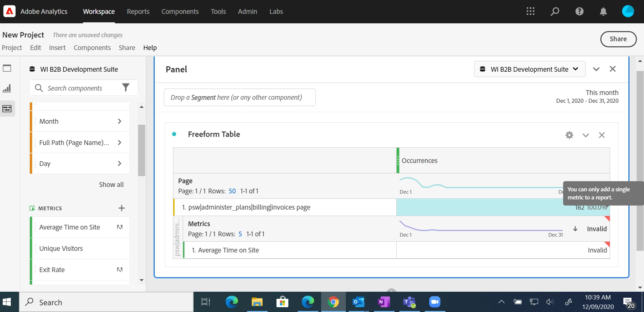Screen dimensions: 644x312
Task: Open search from the top bar magnifier
Action: (x=555, y=11)
